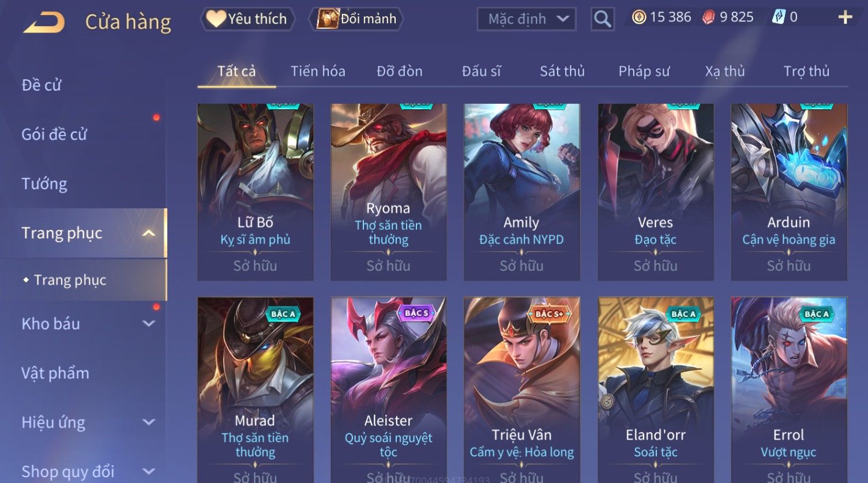Tap the Đổi mảnh fragment icon

[x=328, y=18]
